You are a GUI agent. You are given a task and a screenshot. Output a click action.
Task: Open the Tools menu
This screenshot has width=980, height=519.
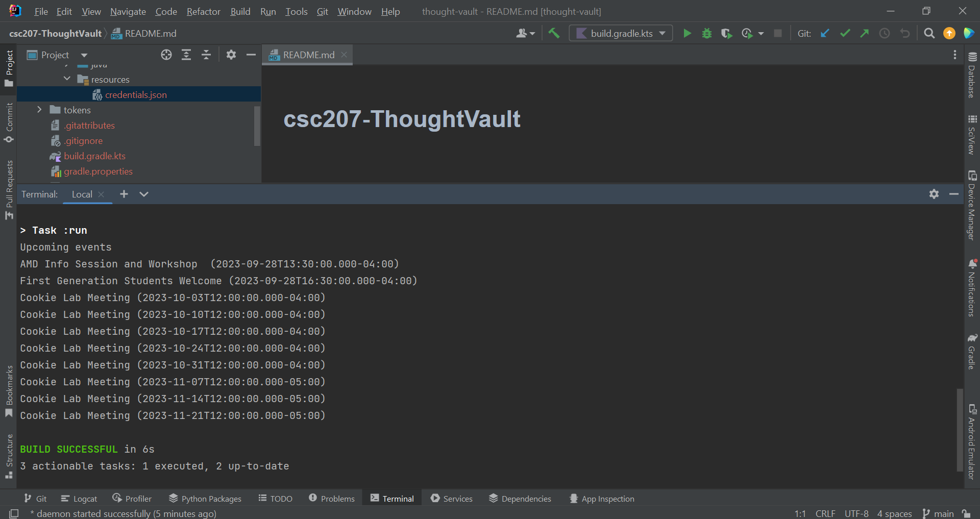297,11
